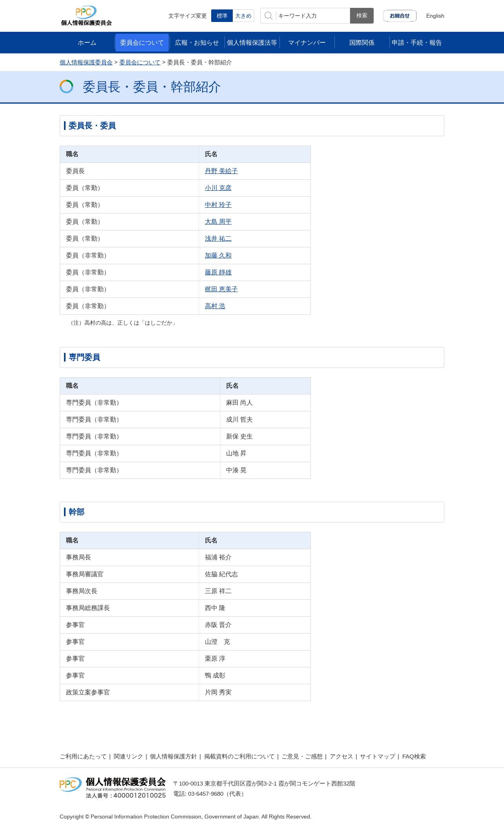Click the 新保 史生 name cell
The width and height of the screenshot is (504, 833).
265,437
